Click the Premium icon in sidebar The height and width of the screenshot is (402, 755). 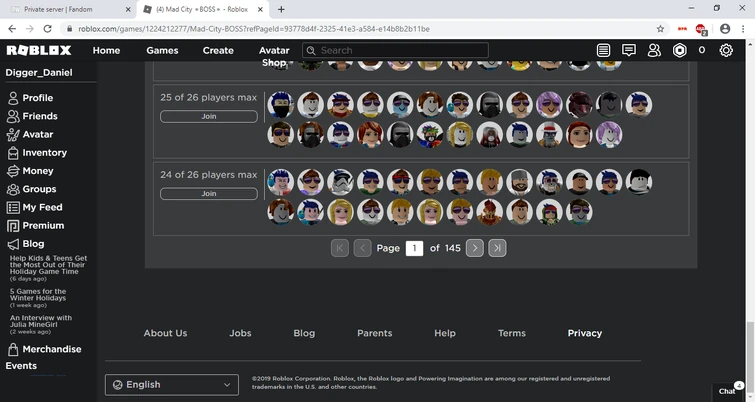(13, 226)
